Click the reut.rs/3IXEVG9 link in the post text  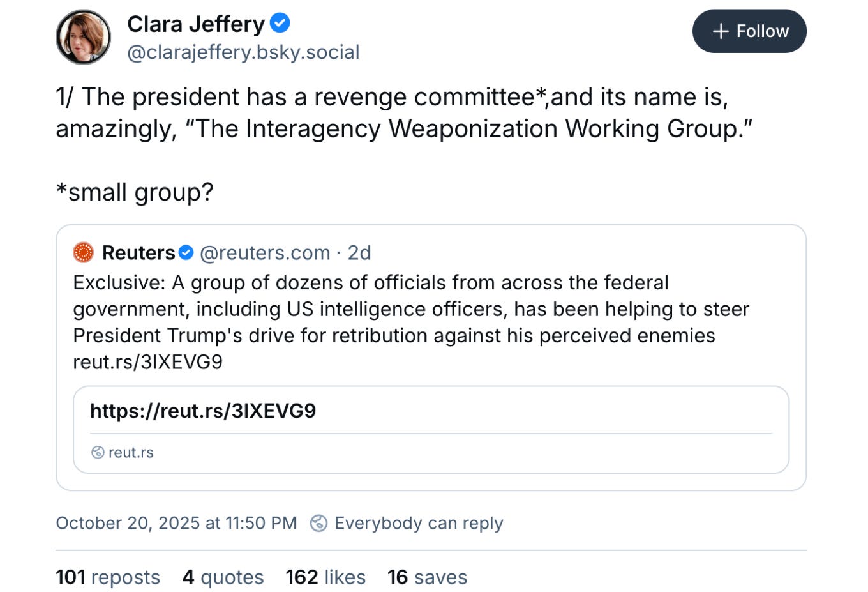tap(147, 362)
